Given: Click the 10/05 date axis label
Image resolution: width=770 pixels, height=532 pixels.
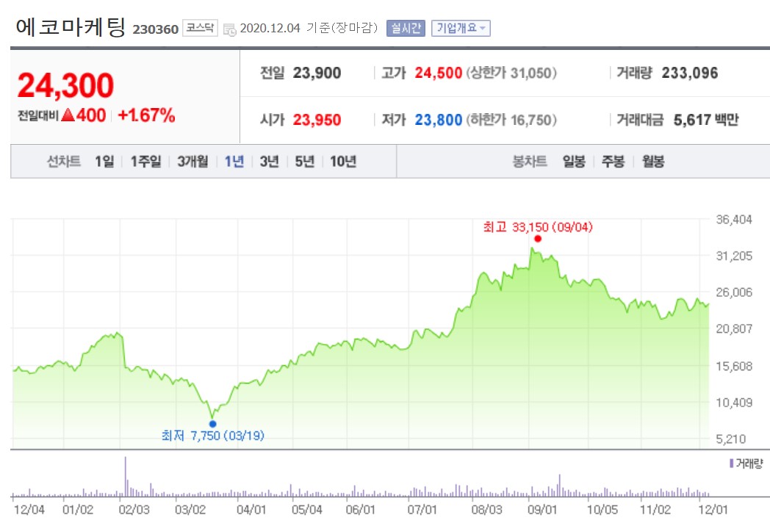Looking at the screenshot, I should coord(602,510).
